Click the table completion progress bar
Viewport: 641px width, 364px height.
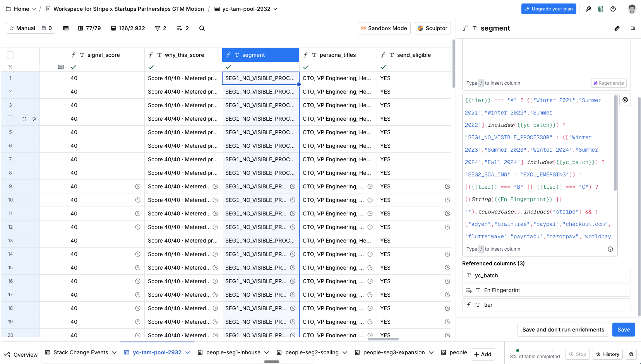[x=535, y=350]
